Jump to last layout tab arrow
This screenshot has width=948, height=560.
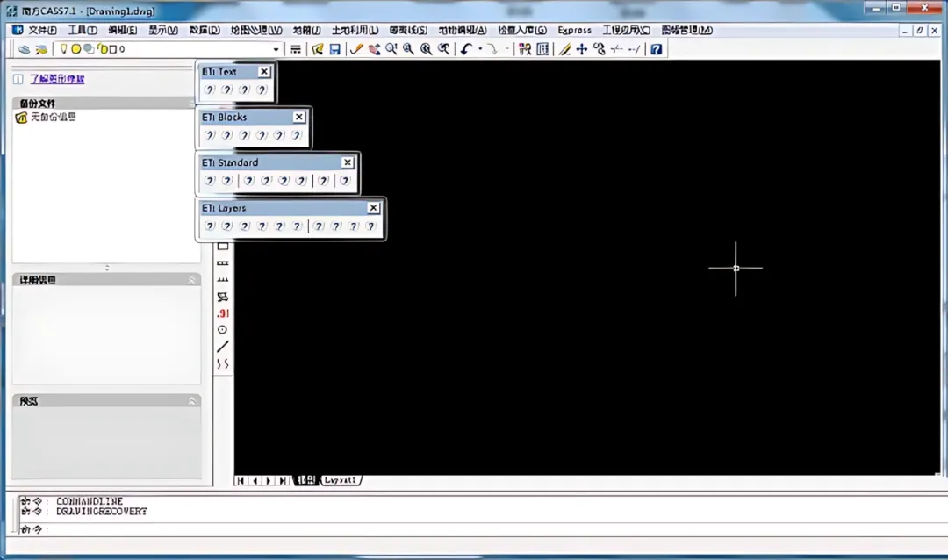point(283,481)
